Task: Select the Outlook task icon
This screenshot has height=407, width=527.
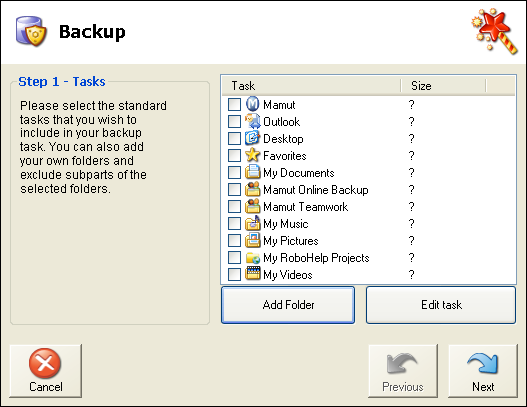Action: (x=252, y=121)
